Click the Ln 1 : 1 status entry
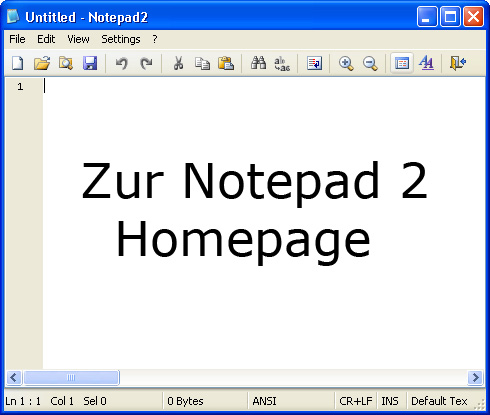 pyautogui.click(x=23, y=401)
